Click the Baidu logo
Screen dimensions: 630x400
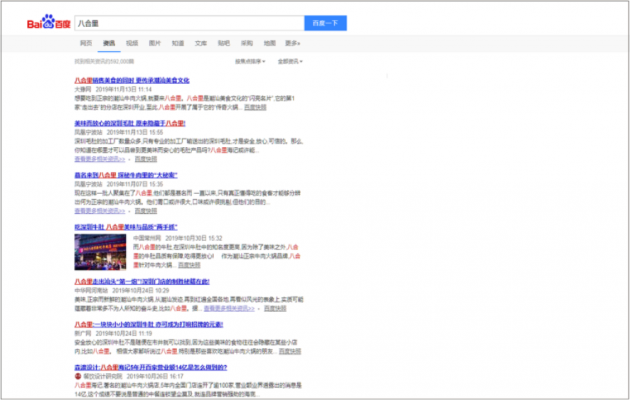click(x=47, y=22)
